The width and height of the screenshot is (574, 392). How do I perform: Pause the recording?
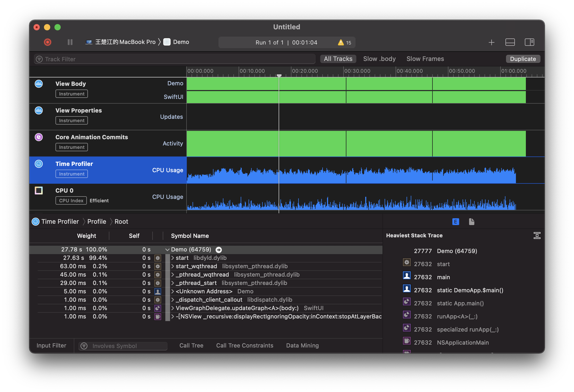[x=70, y=42]
